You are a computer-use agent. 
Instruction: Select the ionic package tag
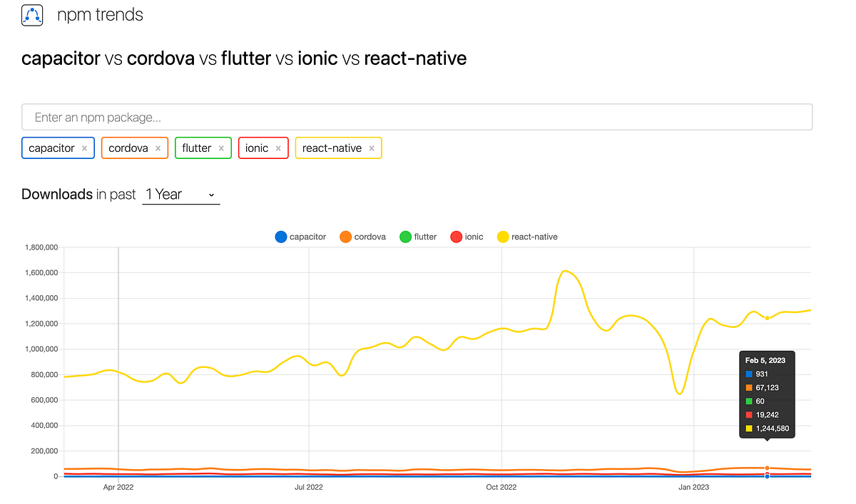(x=255, y=148)
